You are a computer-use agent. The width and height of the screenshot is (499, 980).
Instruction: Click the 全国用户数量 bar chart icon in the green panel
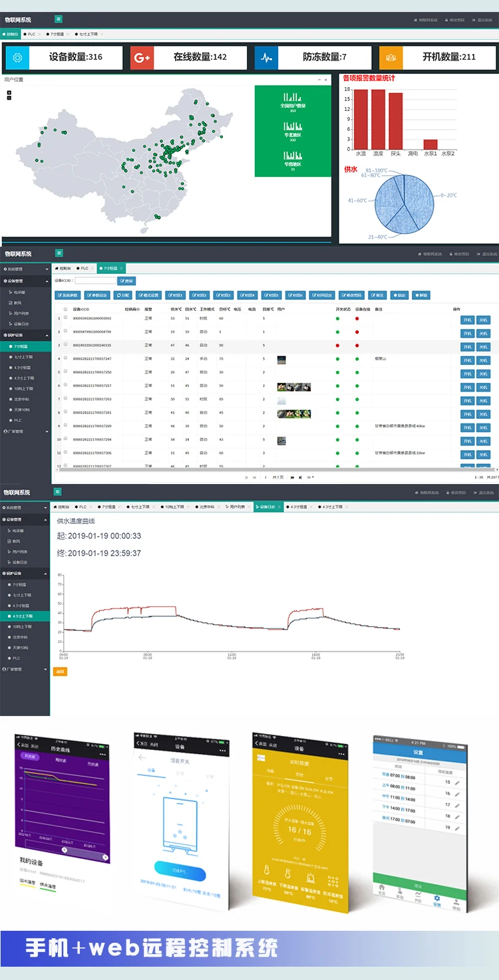click(x=293, y=97)
